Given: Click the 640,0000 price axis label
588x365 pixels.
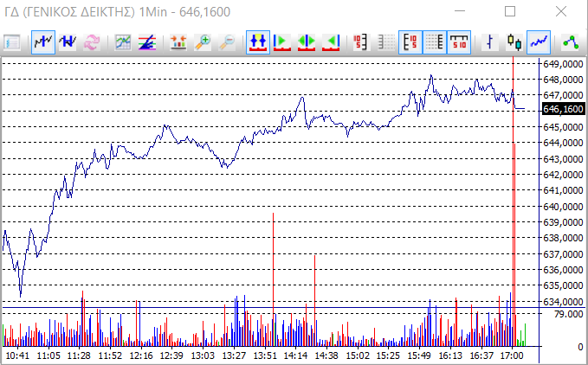Looking at the screenshot, I should (x=563, y=207).
